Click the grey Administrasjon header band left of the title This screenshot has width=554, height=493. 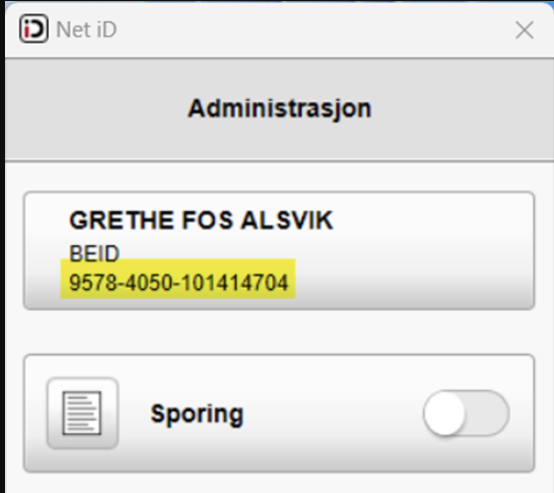point(95,109)
